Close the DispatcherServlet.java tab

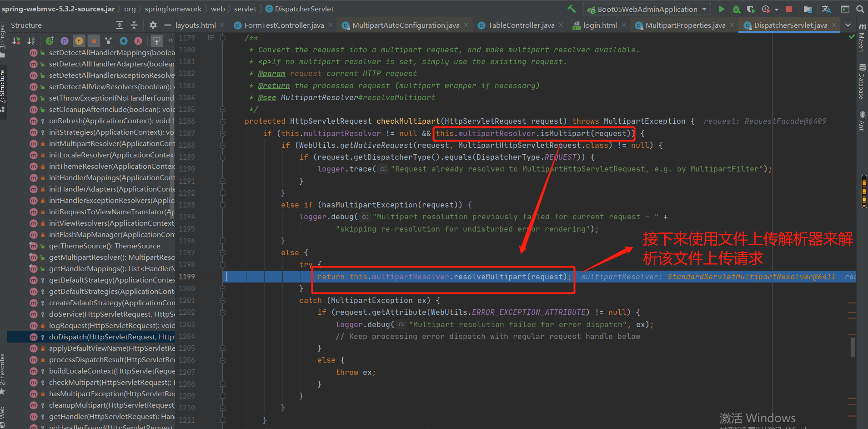[x=834, y=25]
